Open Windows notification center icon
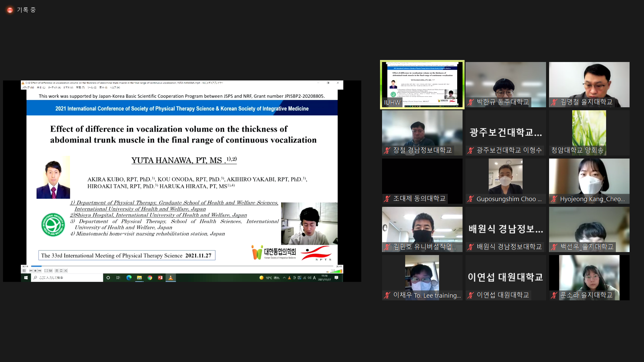The image size is (644, 362). 336,278
